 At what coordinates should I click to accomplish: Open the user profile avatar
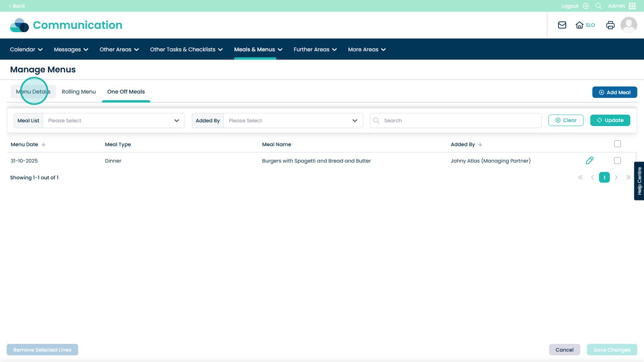tap(628, 25)
